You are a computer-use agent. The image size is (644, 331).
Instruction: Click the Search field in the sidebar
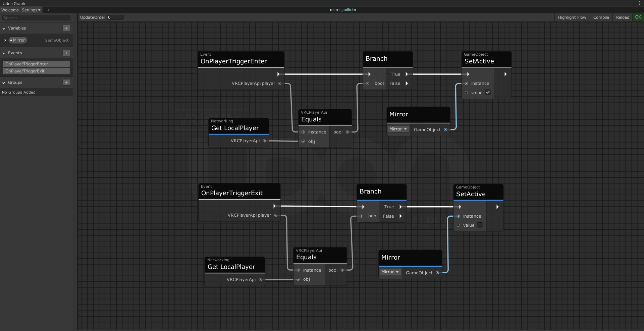click(36, 18)
